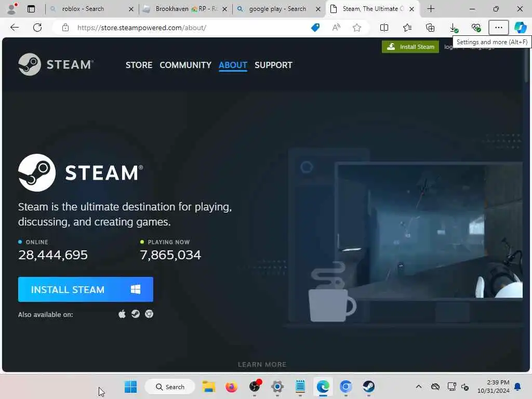Screen dimensions: 532x399
Task: View site information lock icon
Action: pos(65,28)
